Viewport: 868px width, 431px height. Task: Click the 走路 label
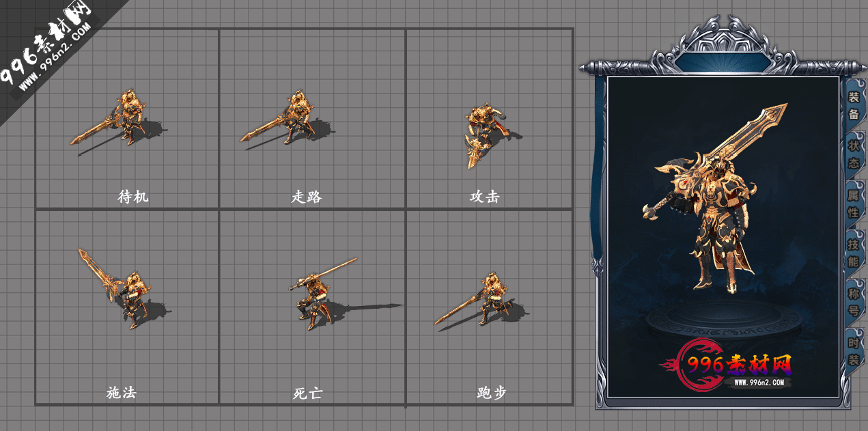(306, 197)
